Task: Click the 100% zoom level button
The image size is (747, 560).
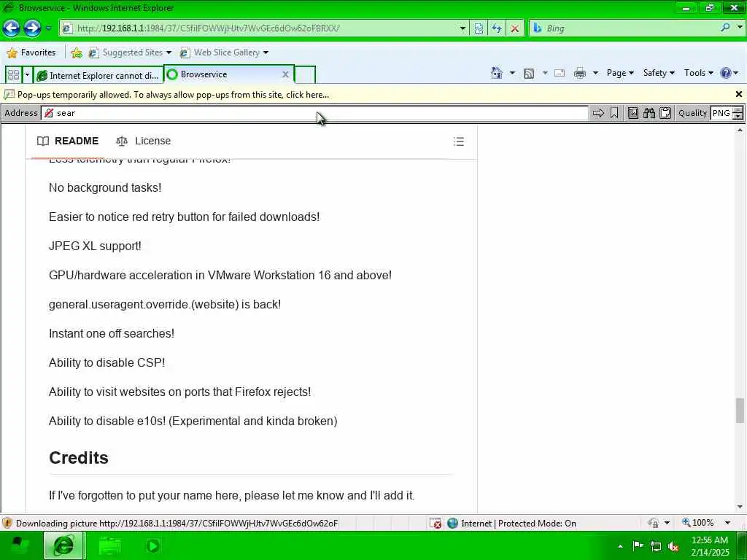Action: pos(698,522)
